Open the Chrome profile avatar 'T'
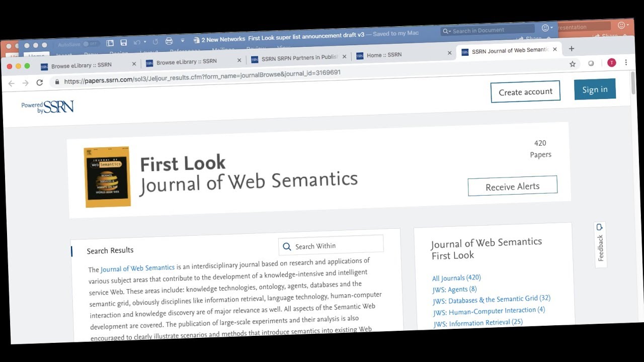Screen dimensions: 644x362 click(611, 62)
